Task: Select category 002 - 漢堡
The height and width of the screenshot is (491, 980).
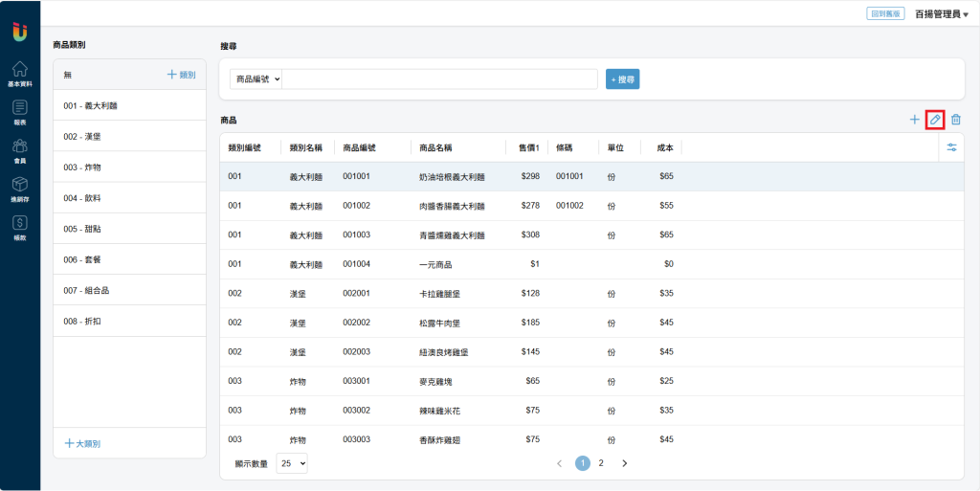Action: coord(130,136)
